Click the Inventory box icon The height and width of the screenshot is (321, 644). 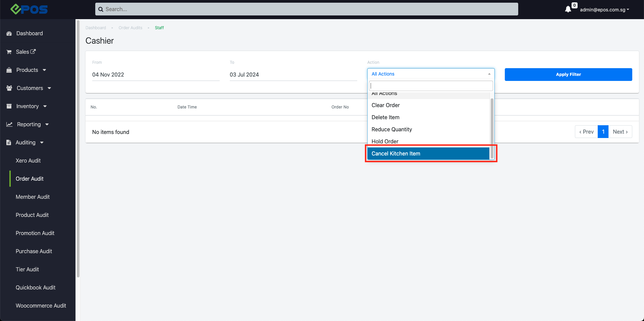click(9, 106)
